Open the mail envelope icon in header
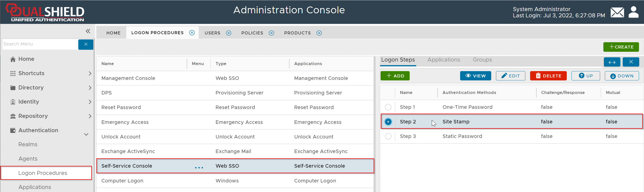The width and height of the screenshot is (644, 192). pyautogui.click(x=617, y=12)
